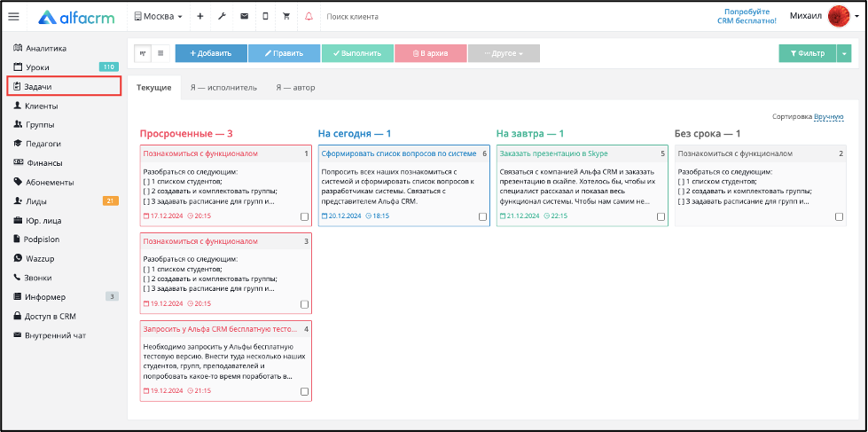Click the '+ Добавить' button
The width and height of the screenshot is (868, 432).
click(x=211, y=53)
